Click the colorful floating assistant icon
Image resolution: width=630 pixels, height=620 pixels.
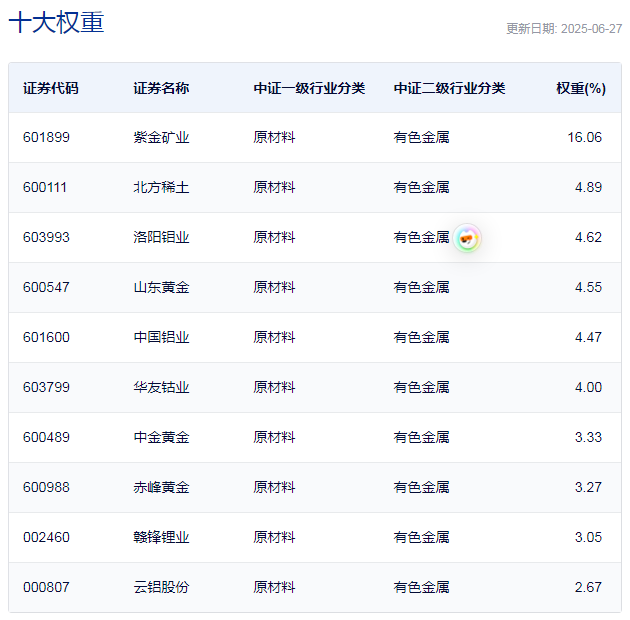click(x=467, y=238)
